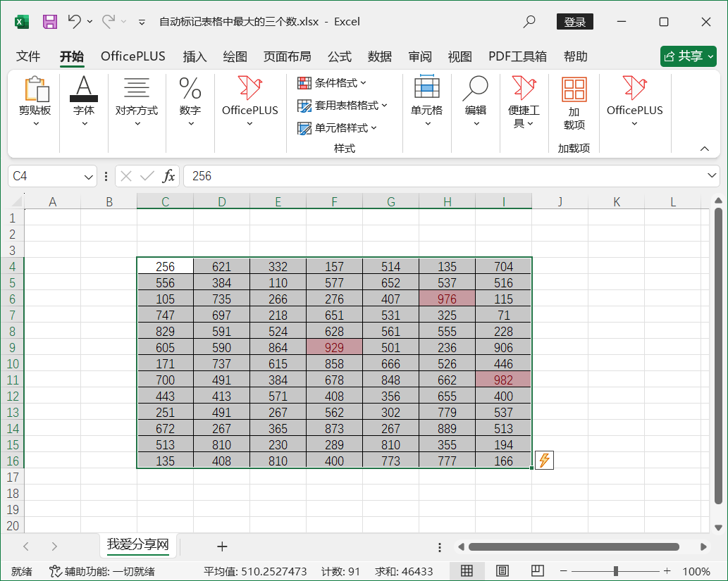
Task: Open the 编辑 editing group
Action: click(x=476, y=101)
